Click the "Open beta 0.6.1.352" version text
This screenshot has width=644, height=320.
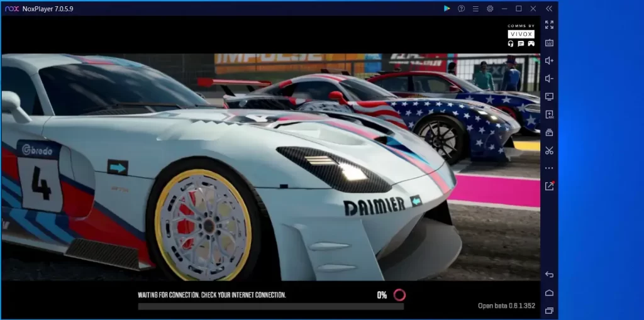tap(506, 306)
